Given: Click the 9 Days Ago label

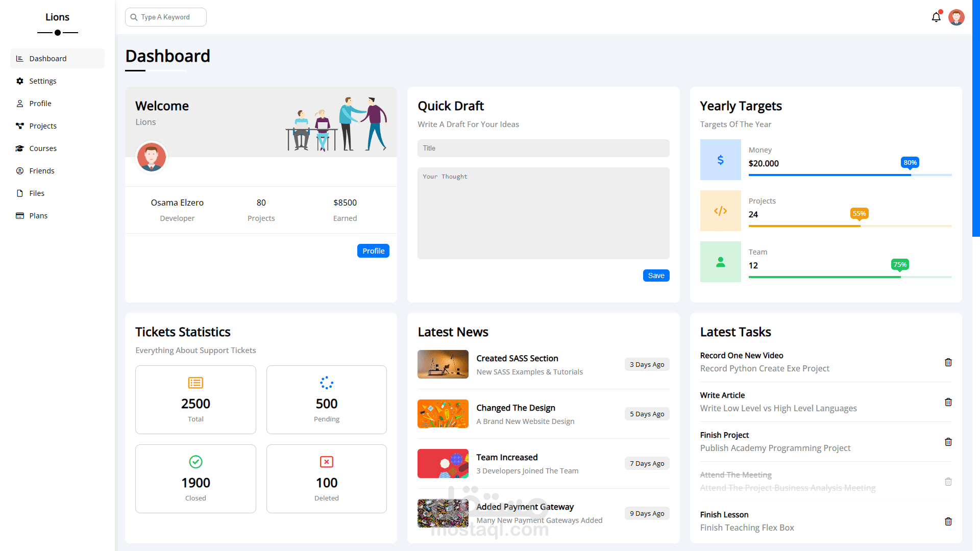Looking at the screenshot, I should coord(647,513).
